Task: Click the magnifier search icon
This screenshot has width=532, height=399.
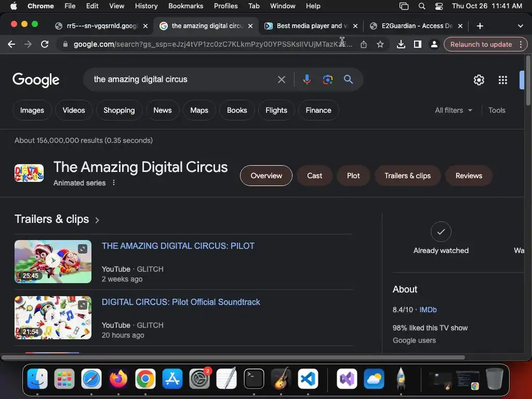Action: 349,79
